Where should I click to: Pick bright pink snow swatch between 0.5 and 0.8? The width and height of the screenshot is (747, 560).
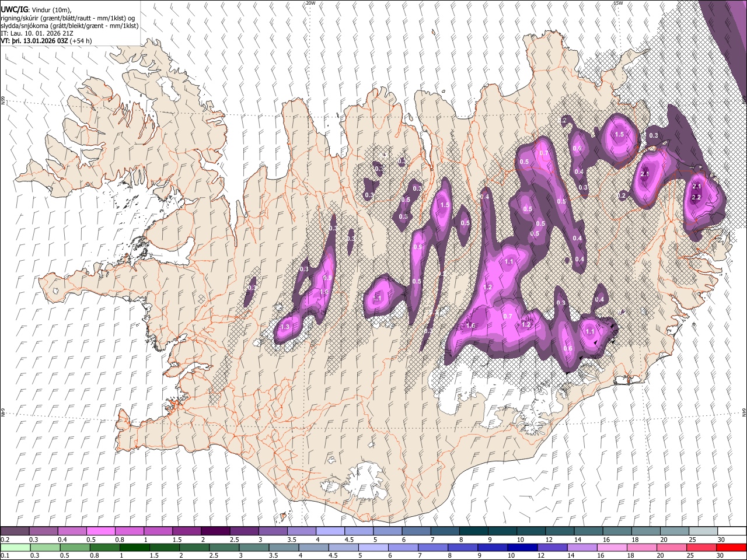[x=100, y=531]
